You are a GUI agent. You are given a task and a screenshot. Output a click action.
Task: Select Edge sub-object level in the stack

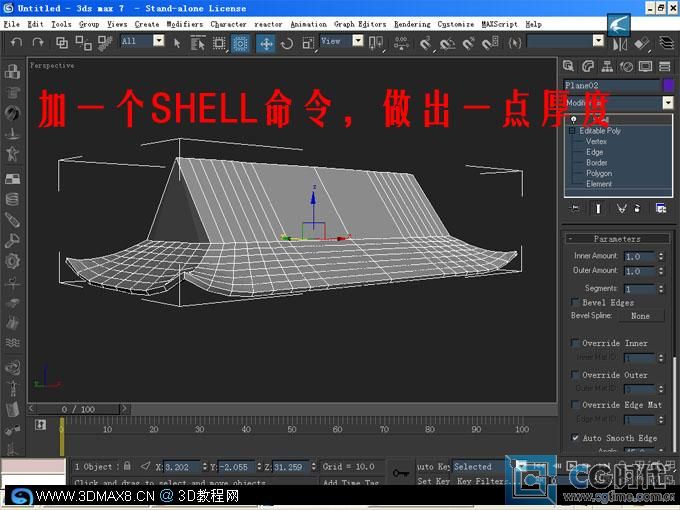594,152
